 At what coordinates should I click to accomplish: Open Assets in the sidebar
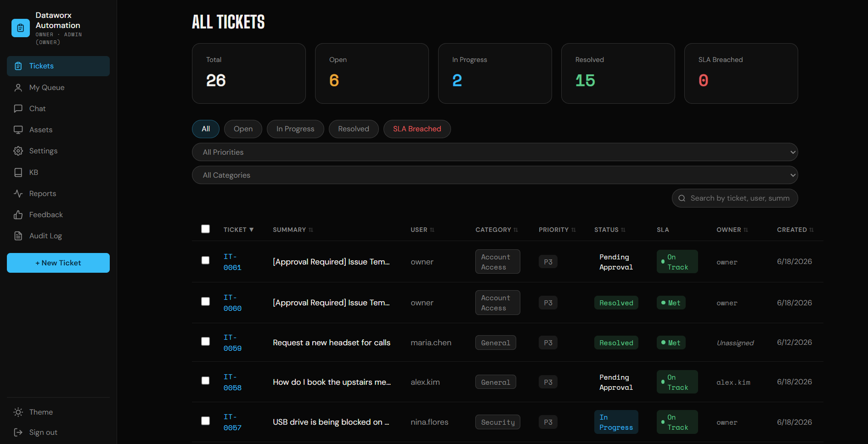pos(58,130)
